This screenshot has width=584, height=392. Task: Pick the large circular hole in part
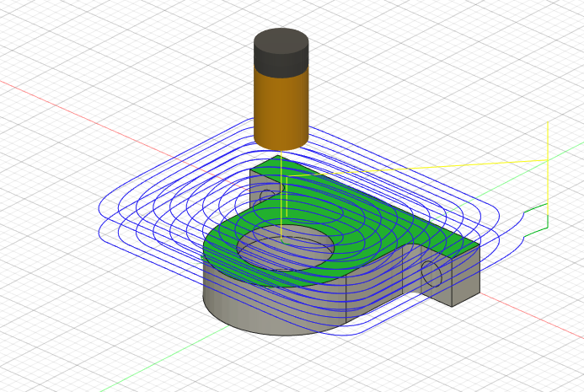pos(285,250)
